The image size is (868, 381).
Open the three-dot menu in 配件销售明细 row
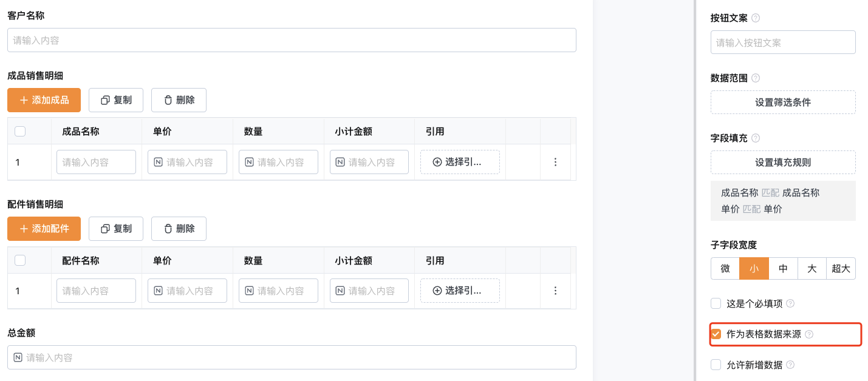(x=555, y=291)
